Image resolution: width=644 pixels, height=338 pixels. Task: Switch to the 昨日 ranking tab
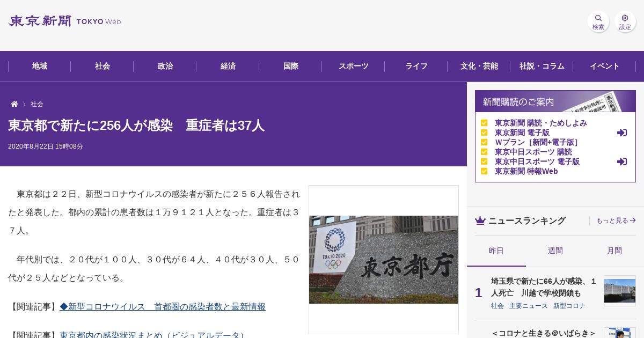point(496,251)
